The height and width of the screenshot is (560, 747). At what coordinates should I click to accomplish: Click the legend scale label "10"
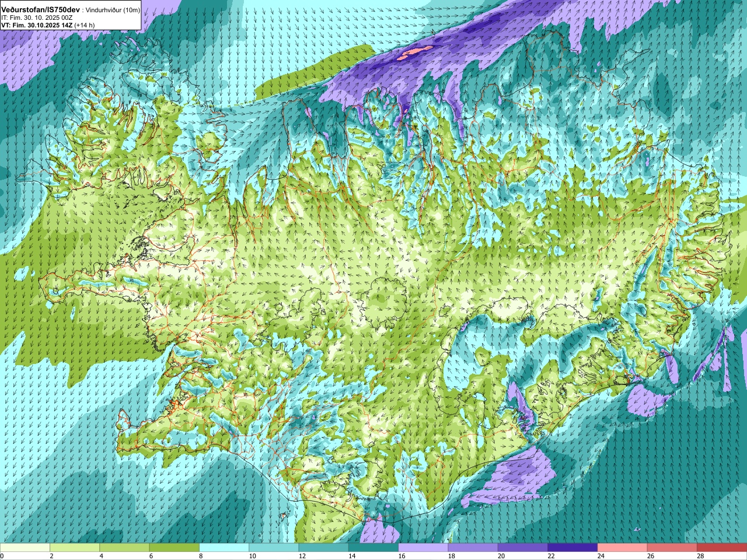(252, 556)
